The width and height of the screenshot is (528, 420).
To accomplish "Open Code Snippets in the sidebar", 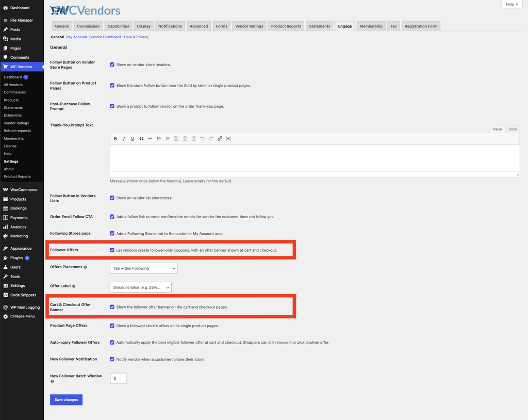I will coord(22,295).
